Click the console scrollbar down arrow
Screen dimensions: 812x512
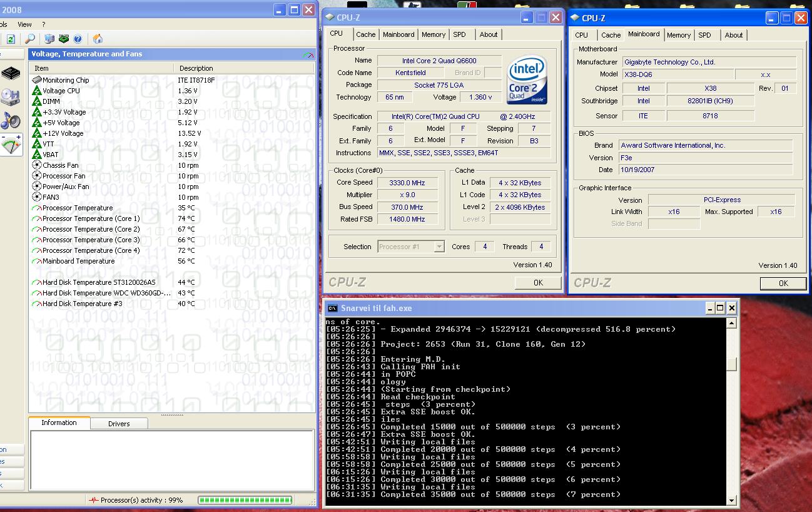(732, 500)
